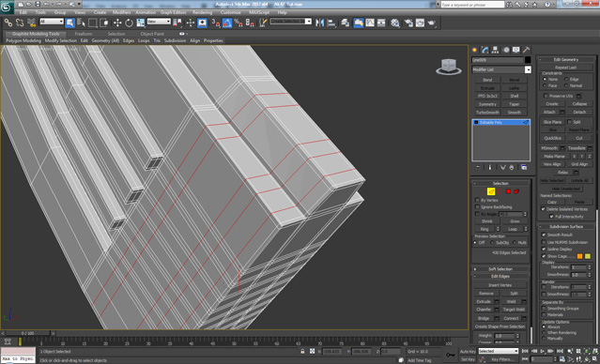The image size is (600, 364).
Task: Enable the By Vertex checkbox
Action: click(477, 201)
